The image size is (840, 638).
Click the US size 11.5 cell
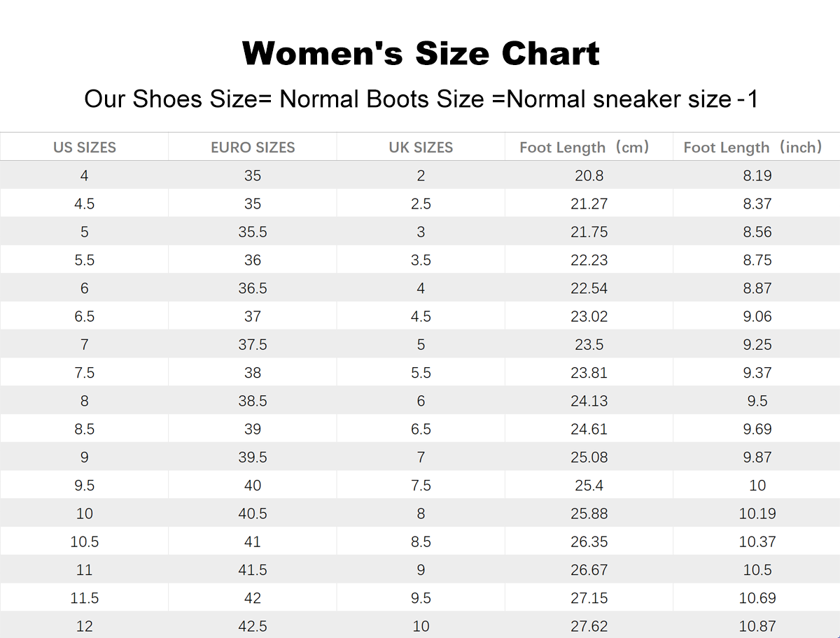[85, 598]
